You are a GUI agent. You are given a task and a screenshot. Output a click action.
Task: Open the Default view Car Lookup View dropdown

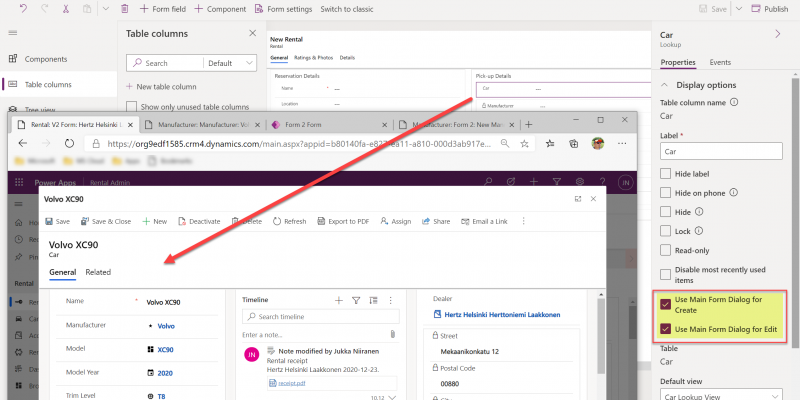pyautogui.click(x=721, y=396)
